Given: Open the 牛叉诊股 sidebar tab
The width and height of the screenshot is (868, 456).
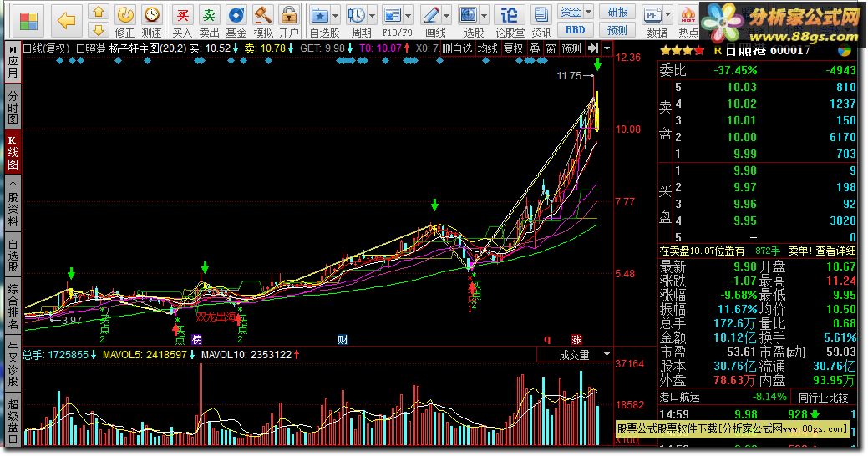Looking at the screenshot, I should click(x=13, y=363).
